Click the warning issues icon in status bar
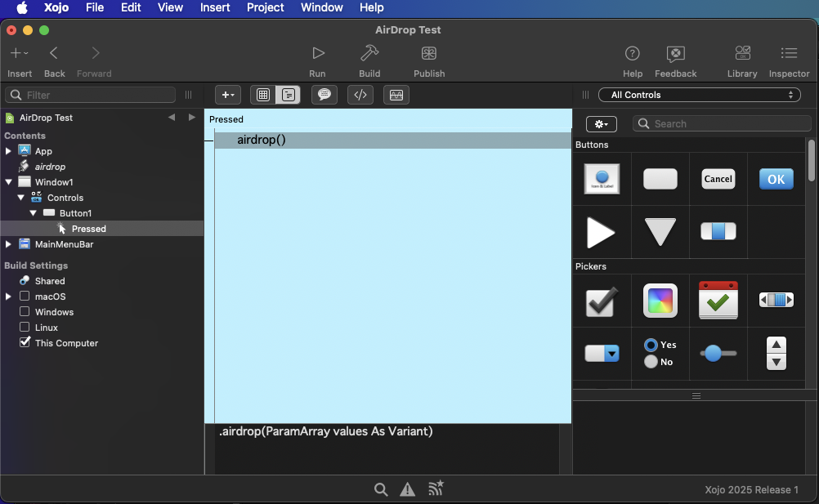This screenshot has width=819, height=504. (407, 489)
